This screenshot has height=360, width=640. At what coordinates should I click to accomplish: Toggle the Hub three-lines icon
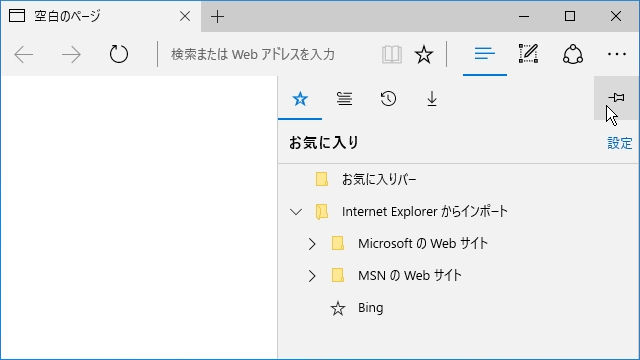[485, 53]
